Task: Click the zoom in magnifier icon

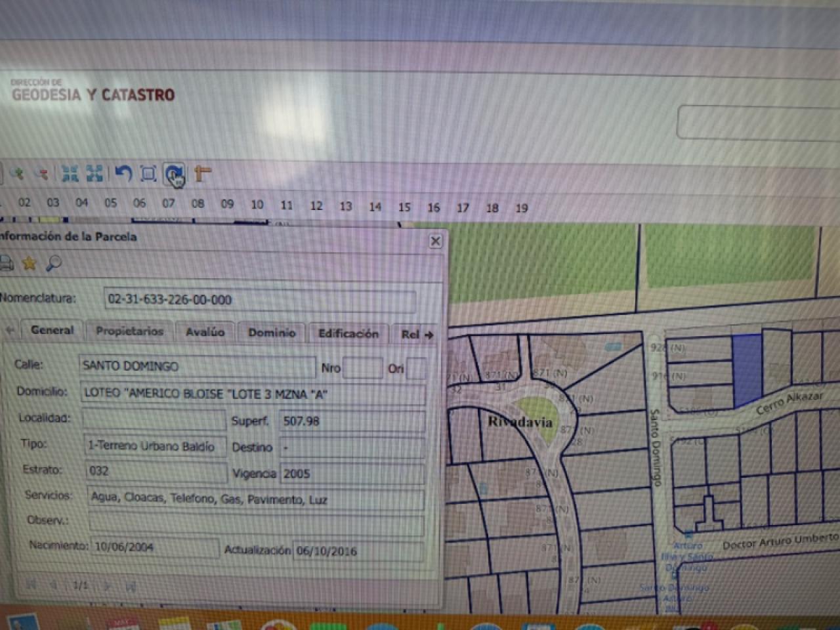Action: (18, 174)
